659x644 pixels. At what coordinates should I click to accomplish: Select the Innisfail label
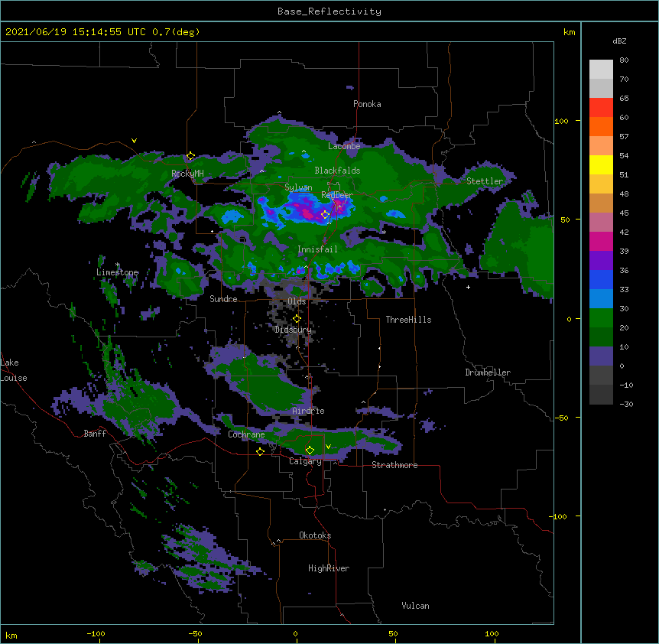[317, 249]
